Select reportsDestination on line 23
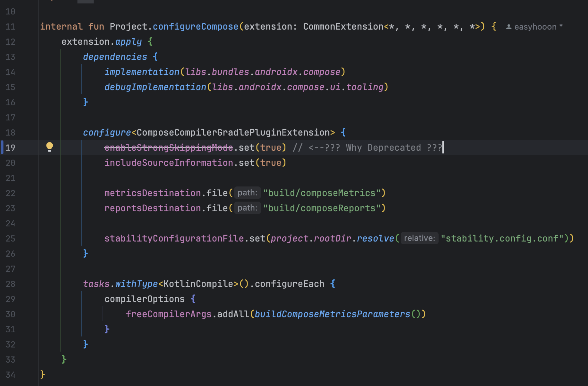 [x=153, y=208]
